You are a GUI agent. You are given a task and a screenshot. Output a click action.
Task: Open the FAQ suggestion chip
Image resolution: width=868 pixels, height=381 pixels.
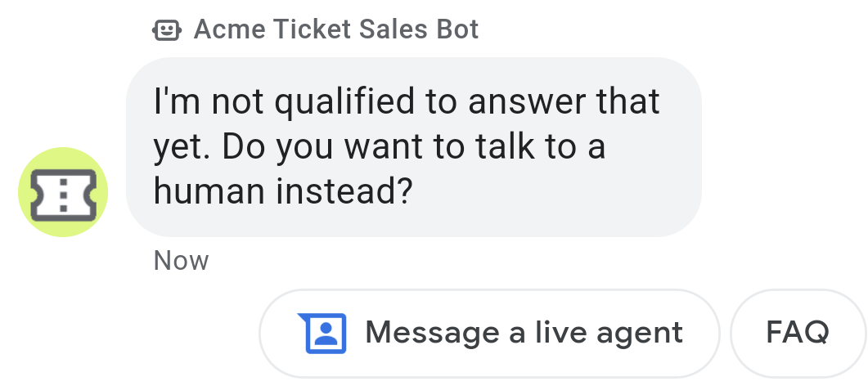click(797, 333)
